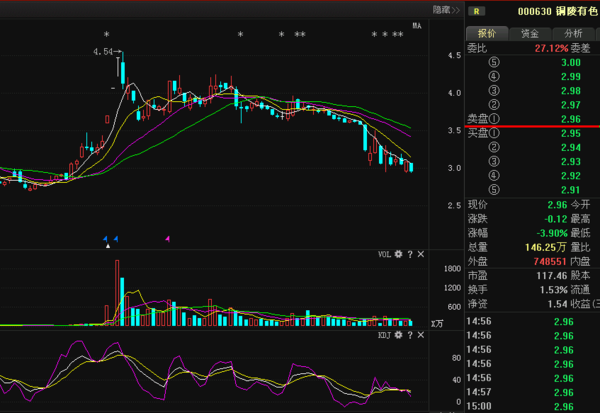Select buy level ② price 2.94
The image size is (600, 413).
(571, 147)
